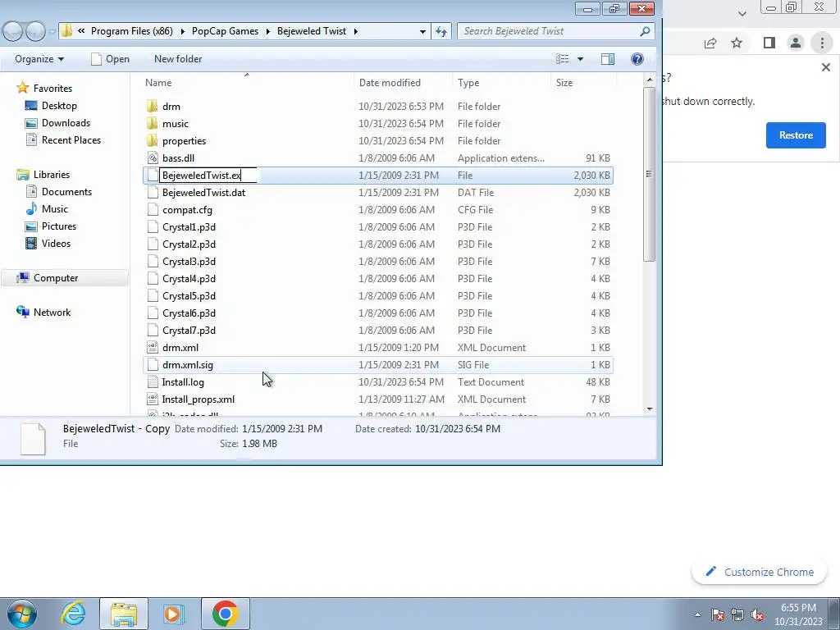Click the bass.dll file icon
The image size is (840, 630).
[153, 157]
